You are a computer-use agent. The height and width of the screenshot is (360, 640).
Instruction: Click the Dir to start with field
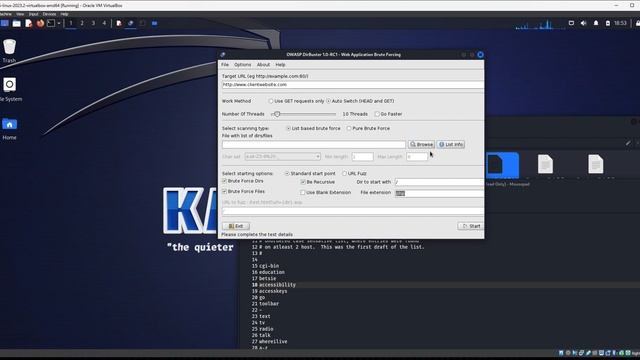439,182
